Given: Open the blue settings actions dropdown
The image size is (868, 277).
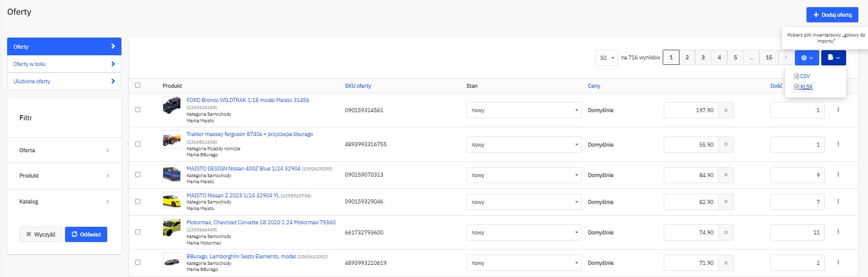Looking at the screenshot, I should [x=807, y=58].
